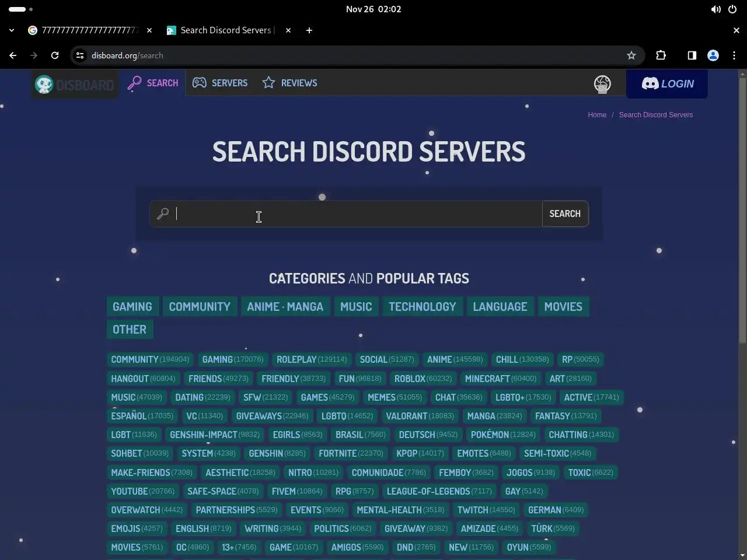Viewport: 747px width, 560px height.
Task: Open the KPOP (14017) tag
Action: [x=420, y=453]
